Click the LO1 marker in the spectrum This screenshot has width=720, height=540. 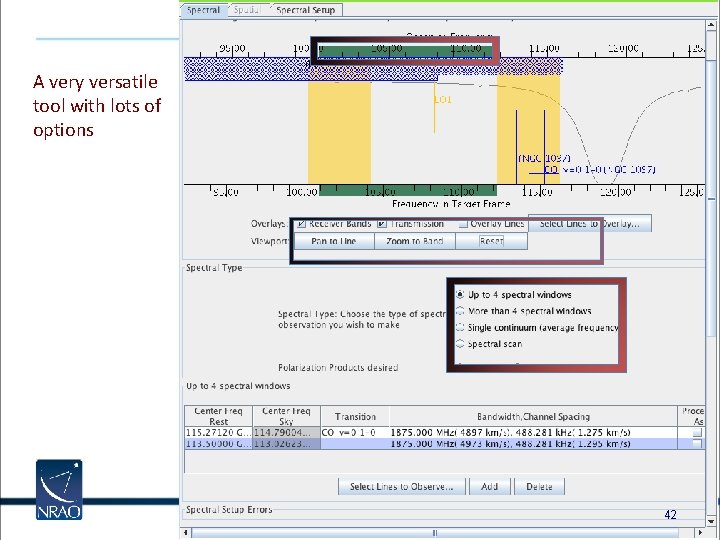pos(443,99)
